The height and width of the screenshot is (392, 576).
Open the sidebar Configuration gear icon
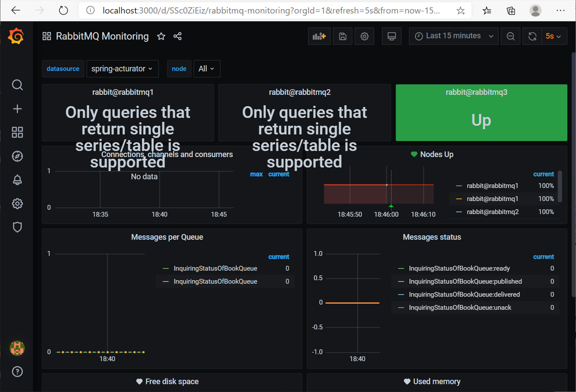click(x=17, y=203)
